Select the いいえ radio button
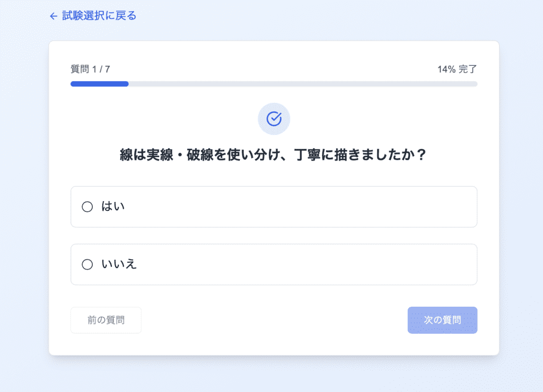This screenshot has width=543, height=392. click(87, 264)
